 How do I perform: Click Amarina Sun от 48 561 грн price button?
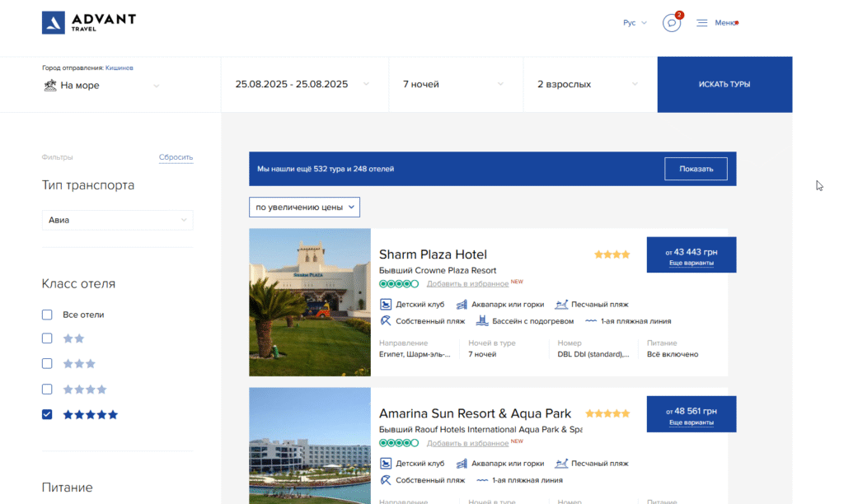click(692, 414)
